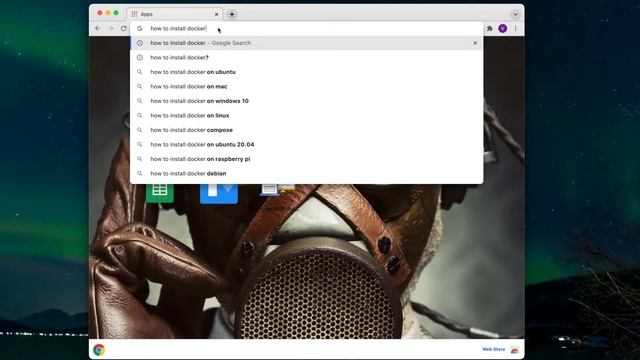The image size is (640, 360).
Task: Open the Extensions puzzle icon
Action: point(489,28)
